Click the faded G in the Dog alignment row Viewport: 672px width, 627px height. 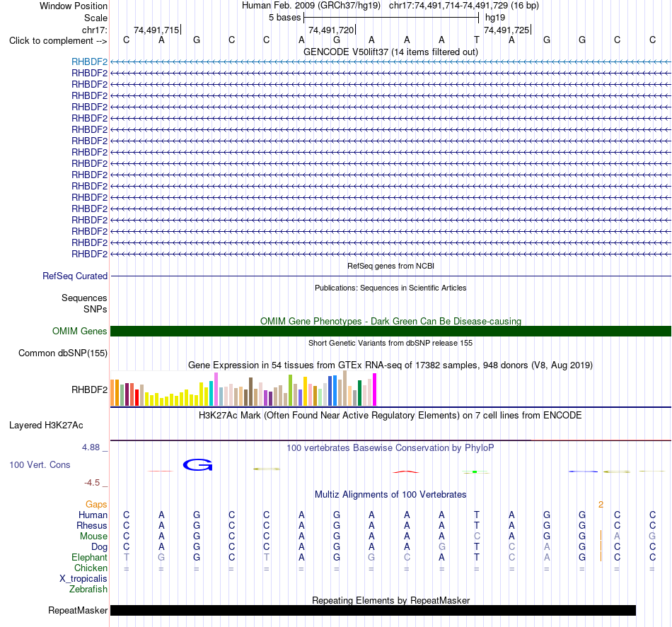click(442, 547)
